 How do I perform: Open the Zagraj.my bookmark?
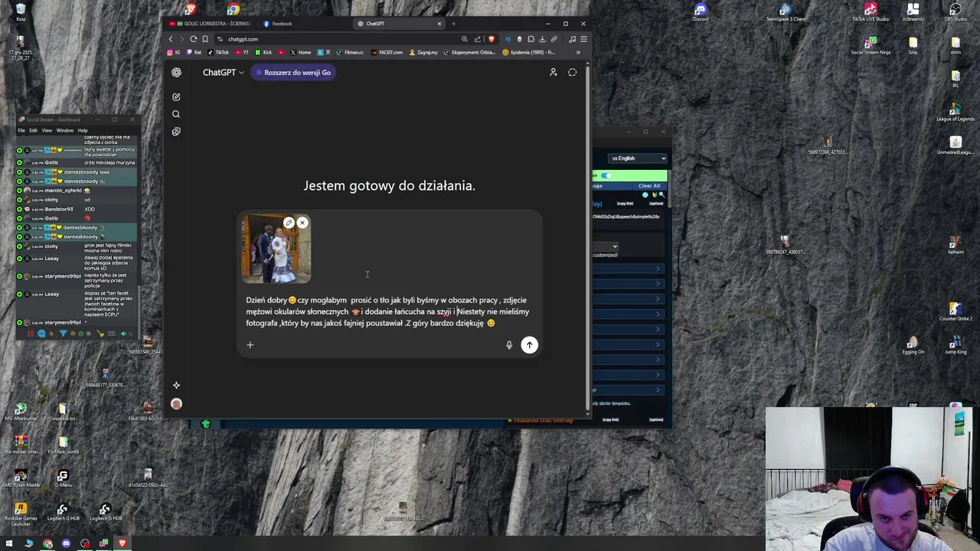click(423, 52)
